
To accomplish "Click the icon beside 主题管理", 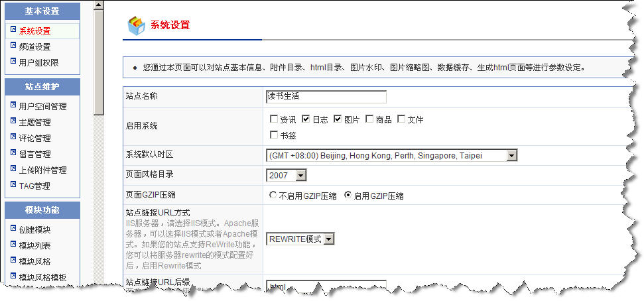I will tap(13, 121).
